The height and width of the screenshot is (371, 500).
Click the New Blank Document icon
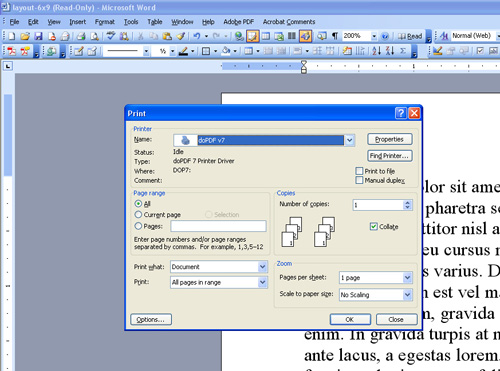(11, 36)
